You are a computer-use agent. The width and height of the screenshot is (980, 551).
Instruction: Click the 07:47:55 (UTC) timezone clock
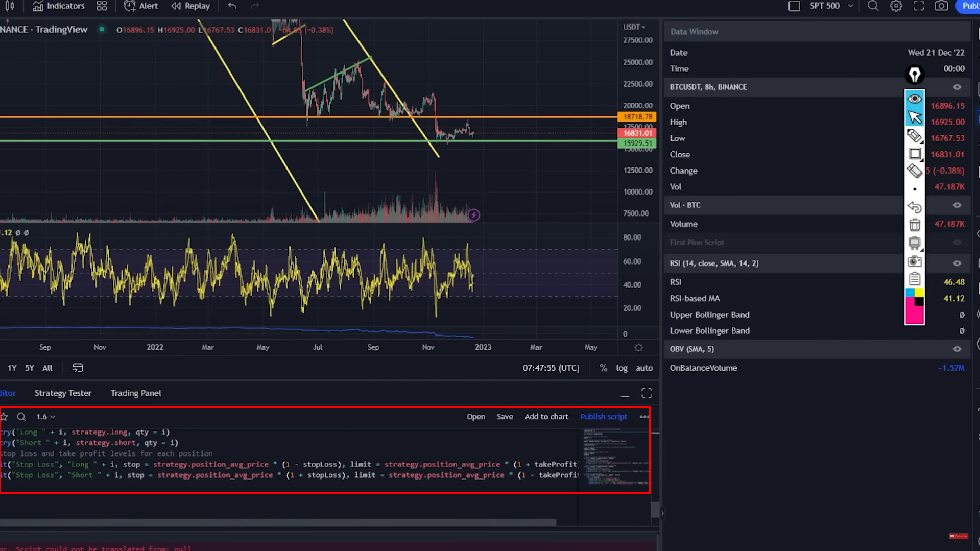coord(551,368)
